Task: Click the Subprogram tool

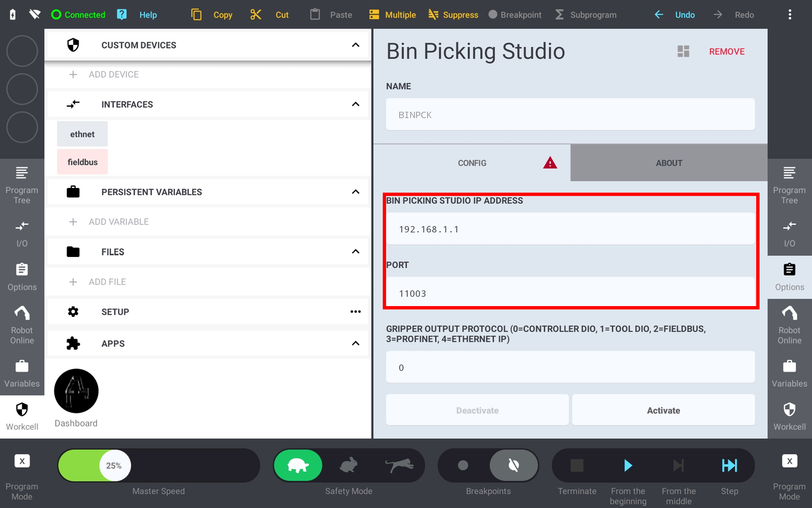Action: point(585,15)
